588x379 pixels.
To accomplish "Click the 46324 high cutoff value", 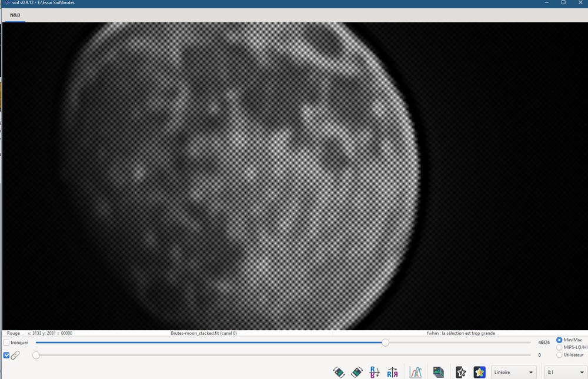I will 544,343.
